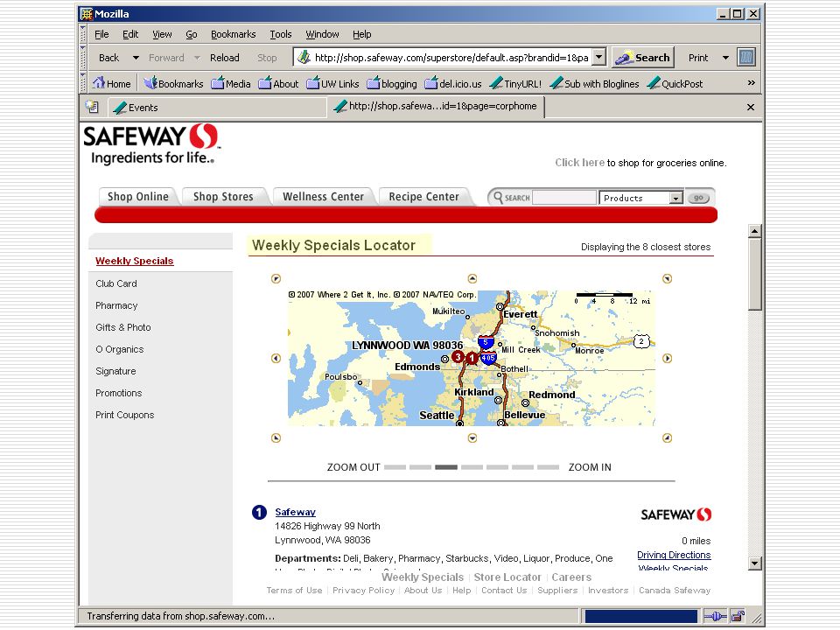This screenshot has height=630, width=840.
Task: Pan map northeast with top-right arrow
Action: (667, 278)
